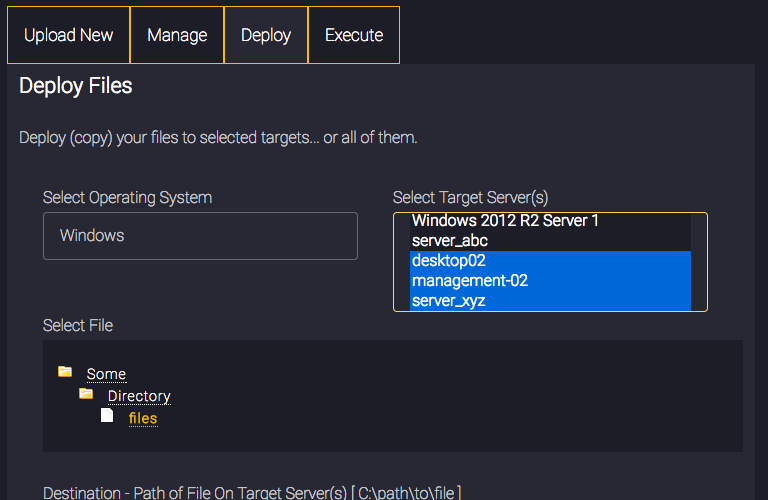Go to the Execute tab

pyautogui.click(x=354, y=35)
